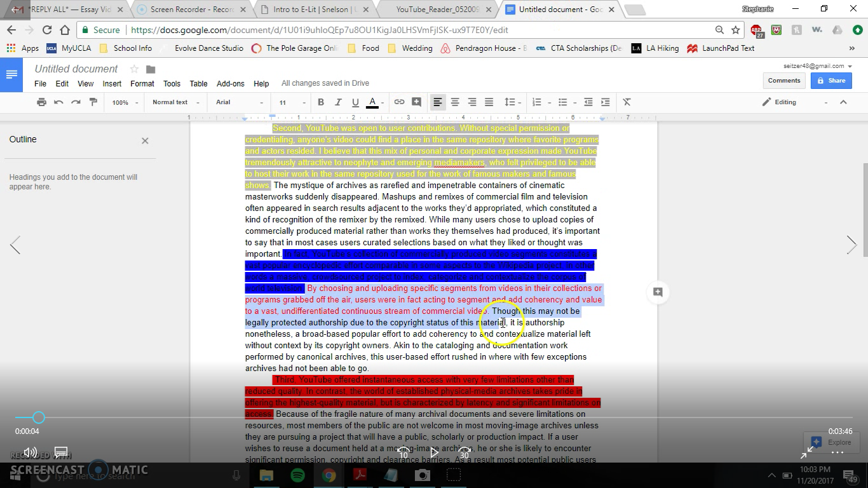Screen dimensions: 868x488
Task: Open the move to folder icon
Action: (x=151, y=69)
